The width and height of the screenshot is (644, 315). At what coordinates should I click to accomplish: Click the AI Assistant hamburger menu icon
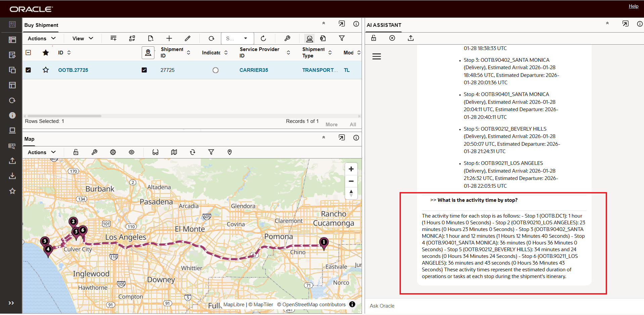(376, 56)
